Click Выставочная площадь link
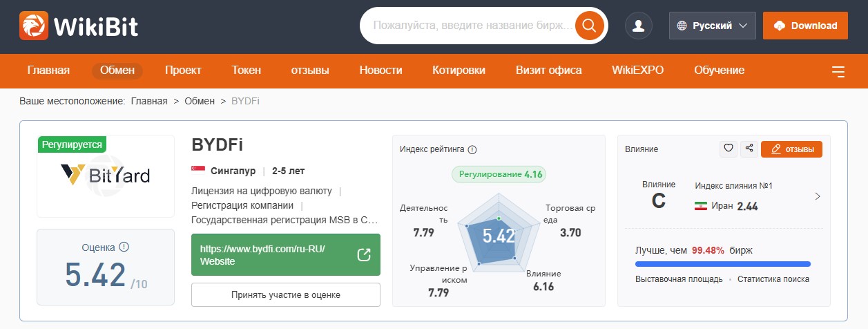Viewport: 868px width, 329px height. pyautogui.click(x=679, y=279)
